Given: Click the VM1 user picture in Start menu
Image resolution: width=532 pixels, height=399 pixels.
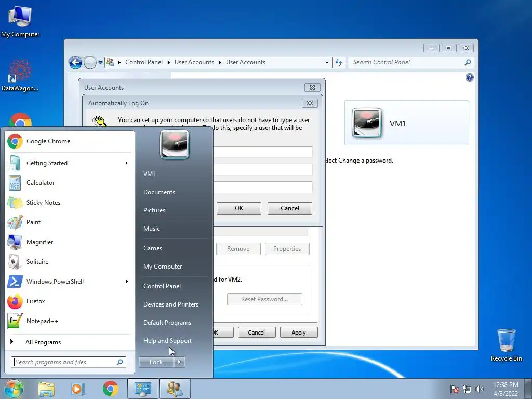Looking at the screenshot, I should pos(175,144).
